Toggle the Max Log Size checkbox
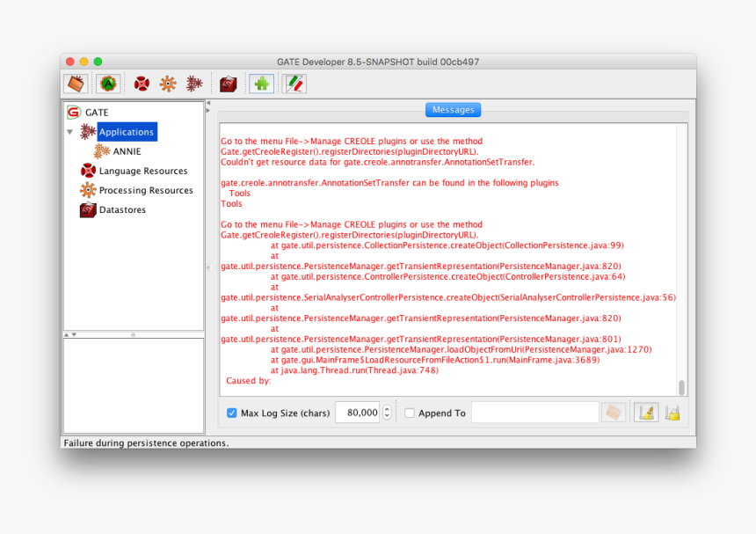This screenshot has height=534, width=756. 231,413
